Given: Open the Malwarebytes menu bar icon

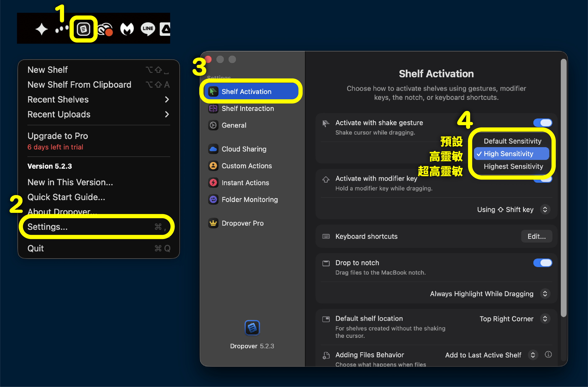Looking at the screenshot, I should coord(127,29).
